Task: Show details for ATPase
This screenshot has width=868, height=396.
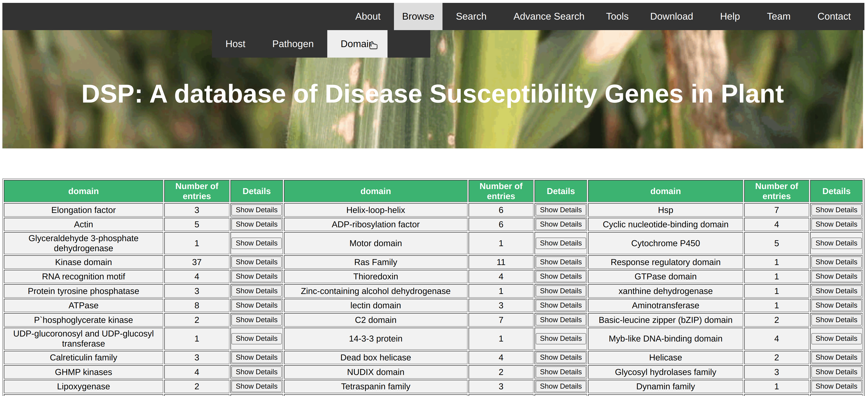Action: [x=257, y=305]
